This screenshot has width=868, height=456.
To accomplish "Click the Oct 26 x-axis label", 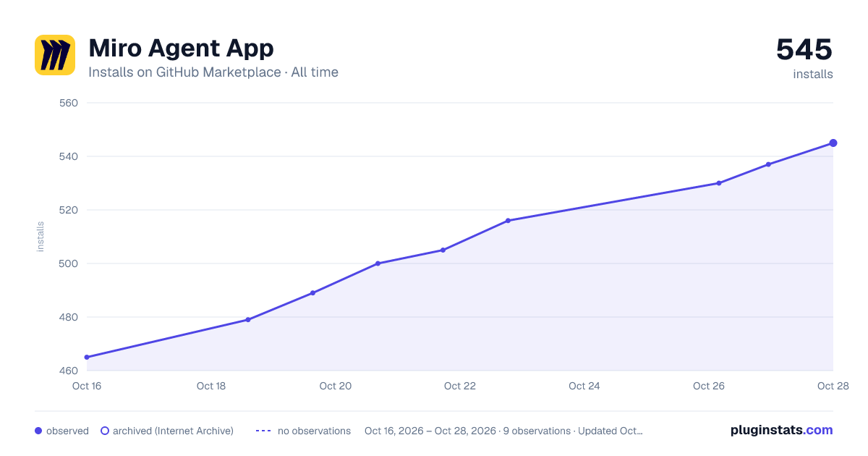I will point(709,386).
